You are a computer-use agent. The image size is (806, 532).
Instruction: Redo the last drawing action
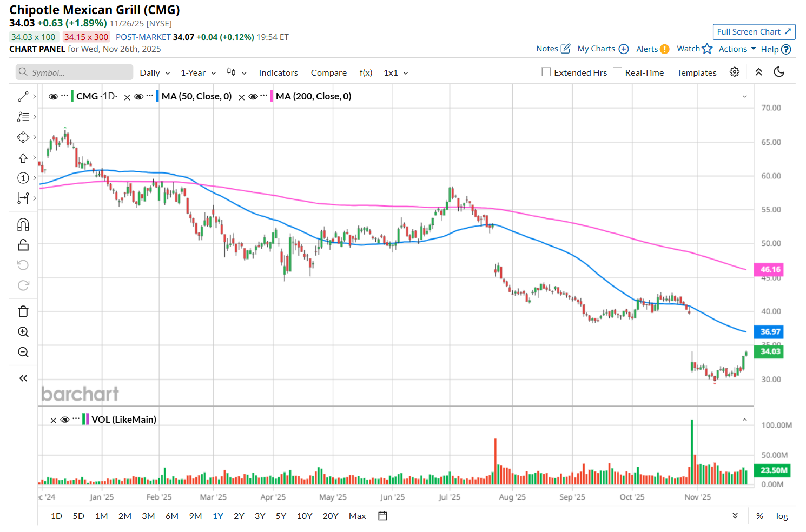point(23,285)
